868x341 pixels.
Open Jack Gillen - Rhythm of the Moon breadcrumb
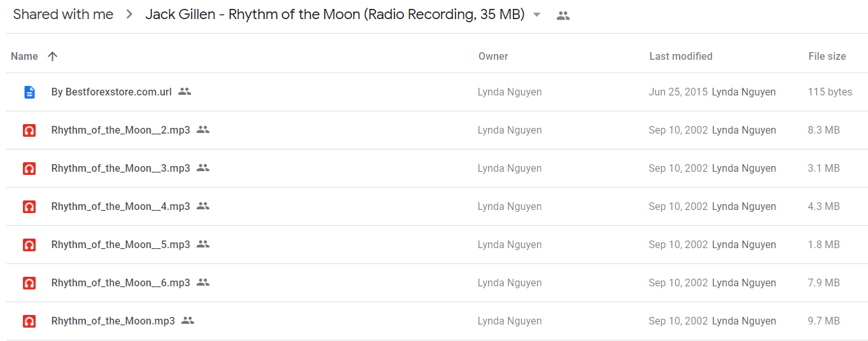pyautogui.click(x=335, y=15)
